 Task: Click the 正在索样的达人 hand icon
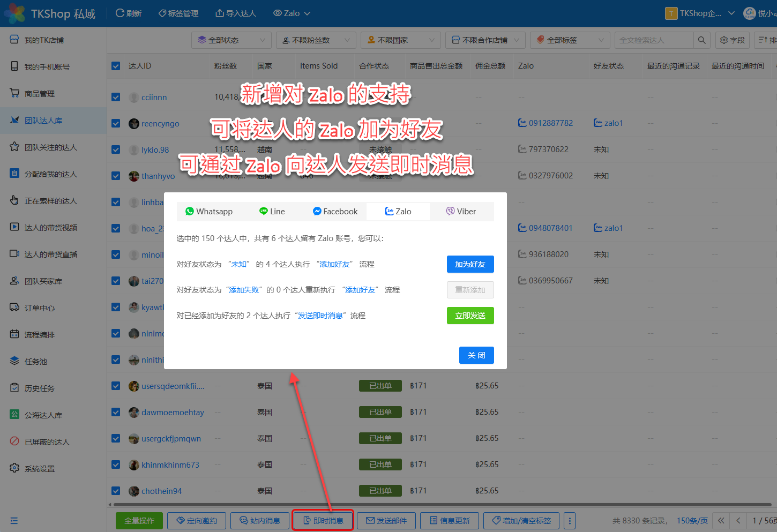(x=14, y=200)
